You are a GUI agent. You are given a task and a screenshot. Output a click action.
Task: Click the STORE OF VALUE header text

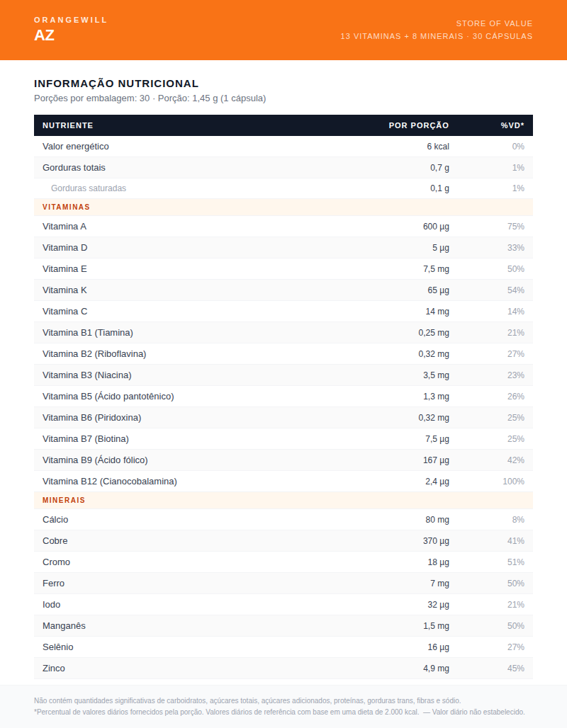[x=494, y=23]
